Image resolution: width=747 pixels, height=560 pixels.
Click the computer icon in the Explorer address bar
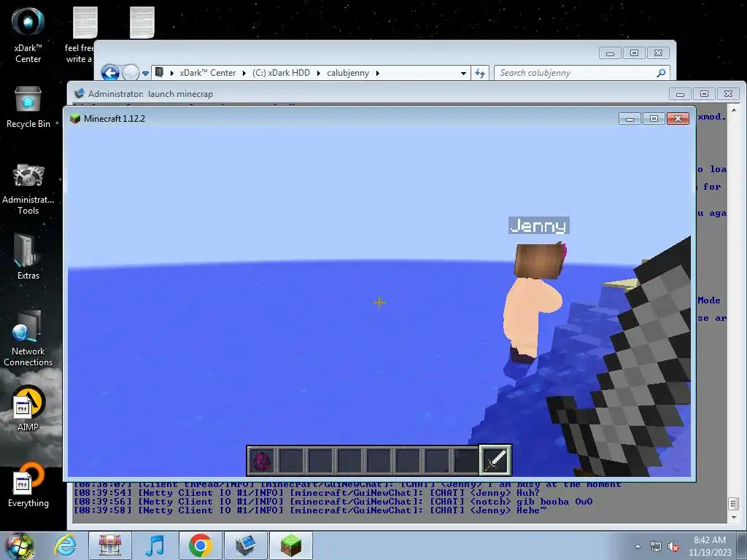160,72
